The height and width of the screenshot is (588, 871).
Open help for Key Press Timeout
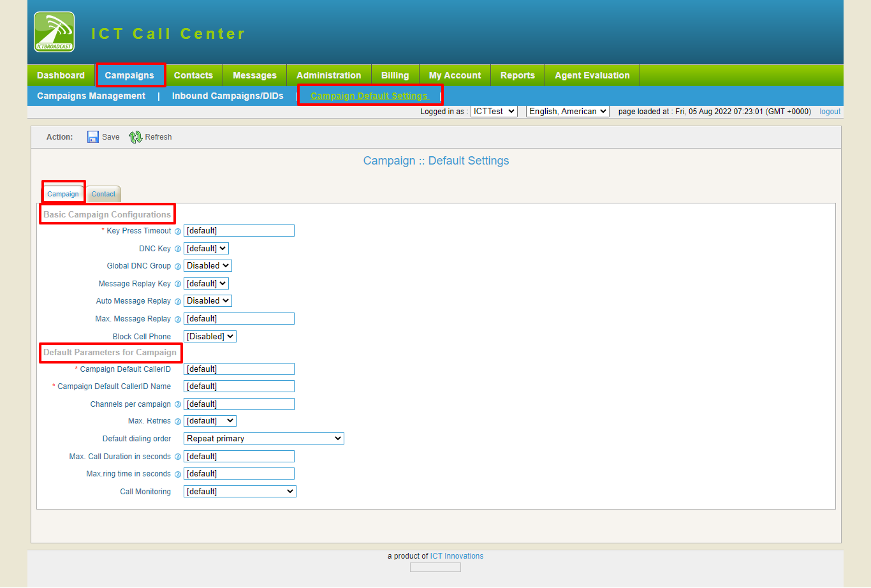click(x=177, y=231)
